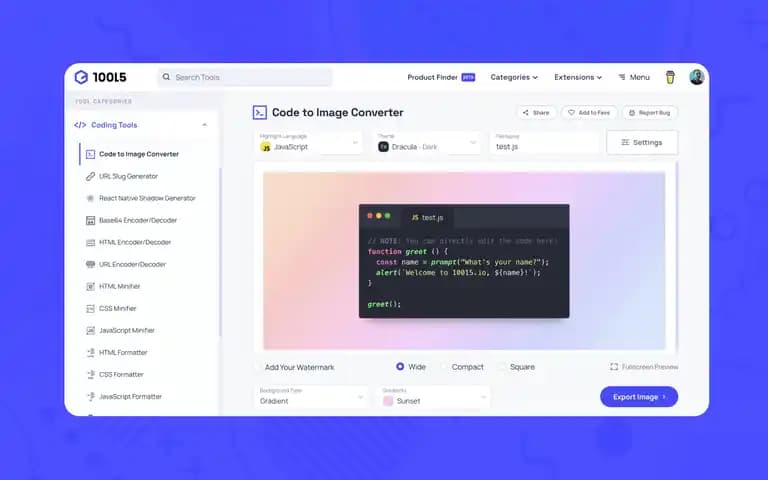768x480 pixels.
Task: Open the Theme dropdown showing Dracula
Action: coord(427,143)
